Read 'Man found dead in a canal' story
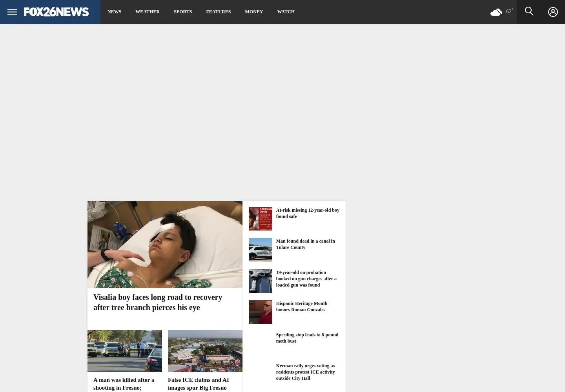Viewport: 565px width, 392px height. (x=306, y=244)
